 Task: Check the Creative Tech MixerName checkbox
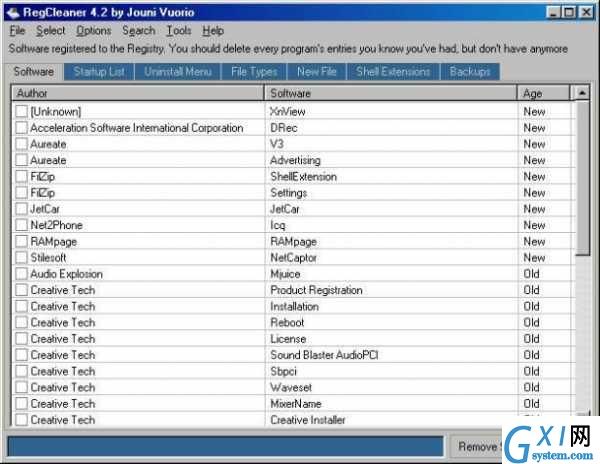pyautogui.click(x=21, y=404)
